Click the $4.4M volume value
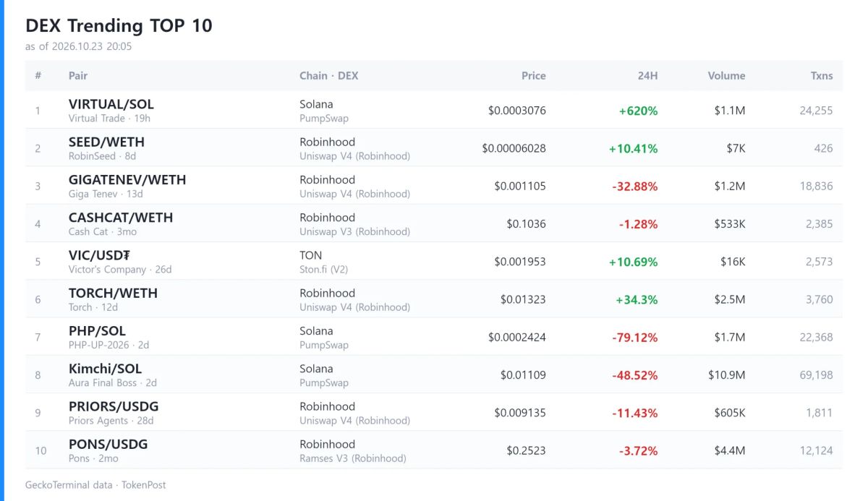The height and width of the screenshot is (501, 868). (730, 450)
